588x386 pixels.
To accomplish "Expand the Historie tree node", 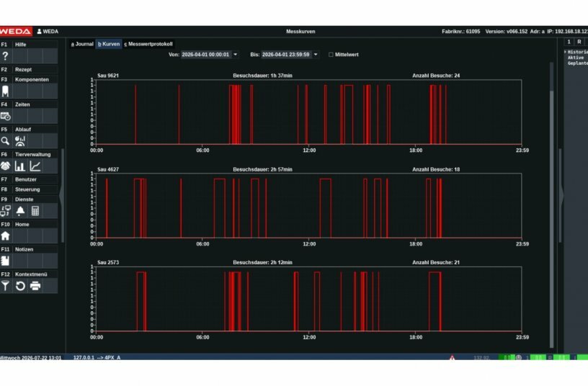I will [566, 52].
